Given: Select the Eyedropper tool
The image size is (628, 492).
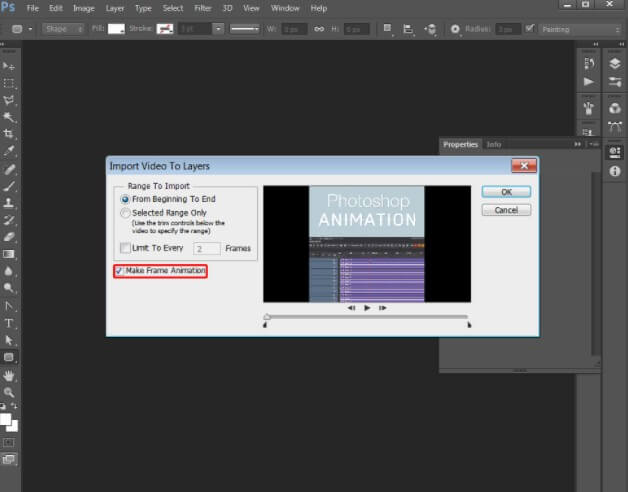Looking at the screenshot, I should click(x=9, y=151).
